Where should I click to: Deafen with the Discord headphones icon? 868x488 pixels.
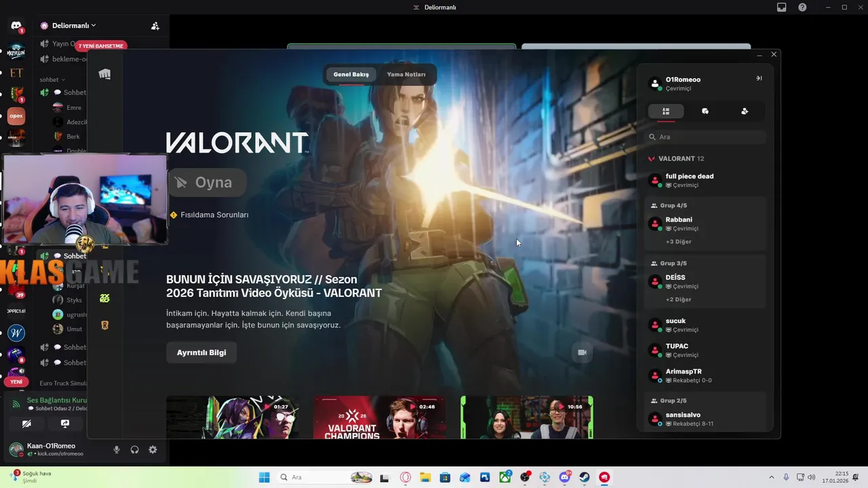[x=135, y=449]
